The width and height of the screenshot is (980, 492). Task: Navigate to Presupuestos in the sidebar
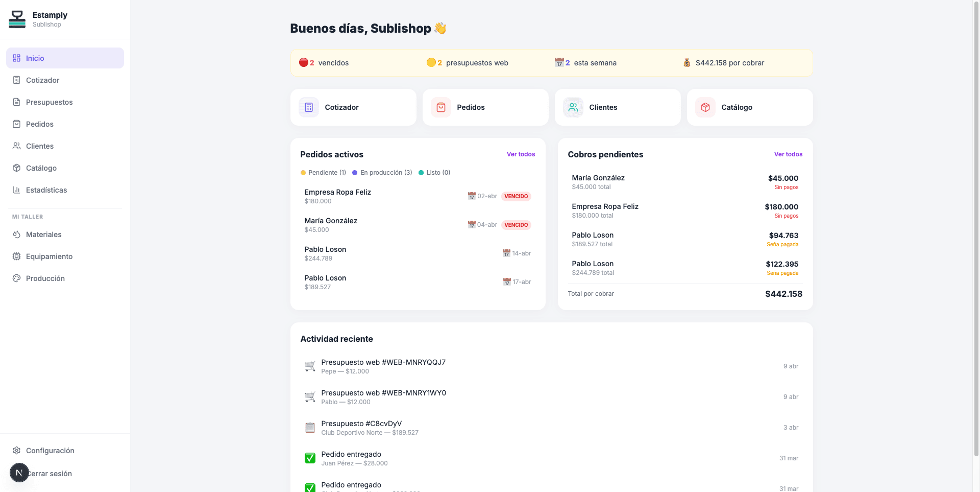pos(49,102)
